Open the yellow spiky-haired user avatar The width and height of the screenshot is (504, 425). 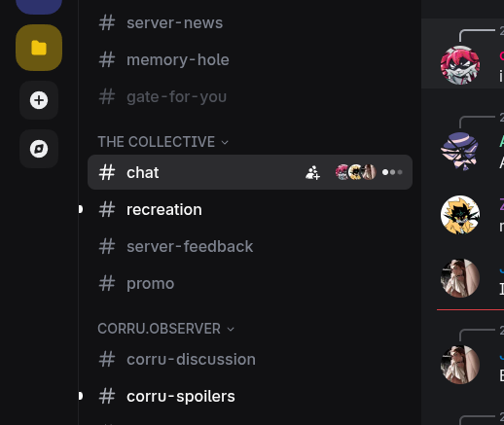coord(460,215)
